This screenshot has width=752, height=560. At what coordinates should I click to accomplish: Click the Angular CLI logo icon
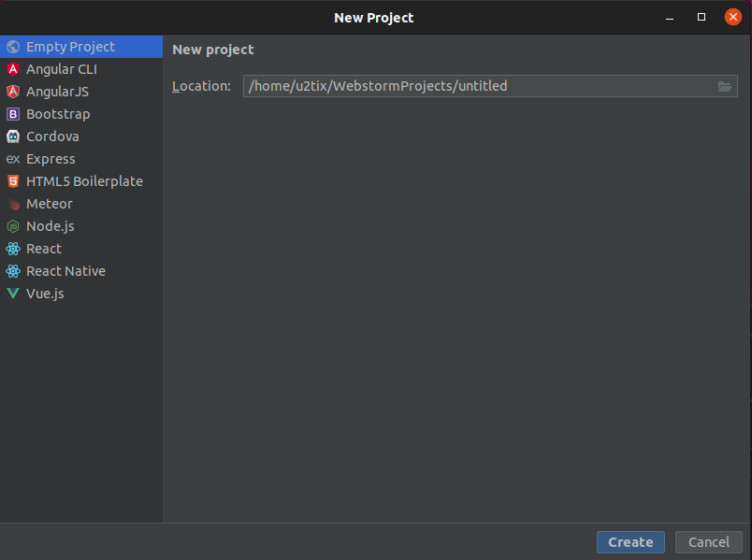coord(12,69)
